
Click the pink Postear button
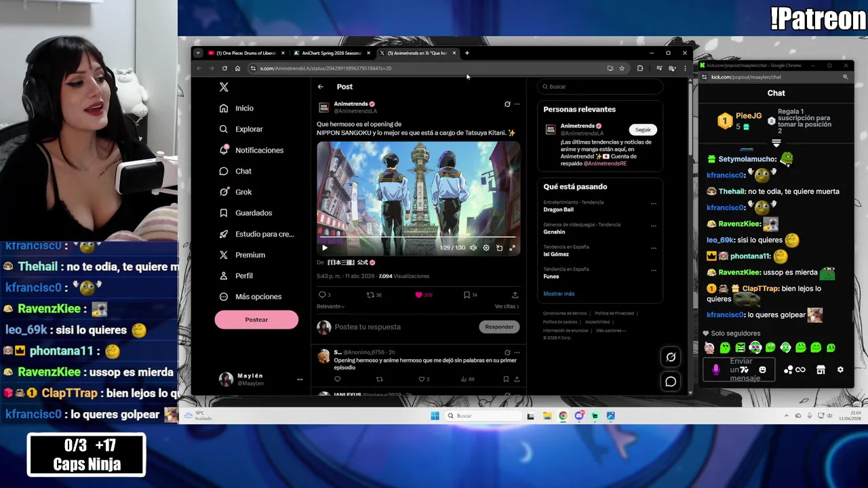coord(256,320)
